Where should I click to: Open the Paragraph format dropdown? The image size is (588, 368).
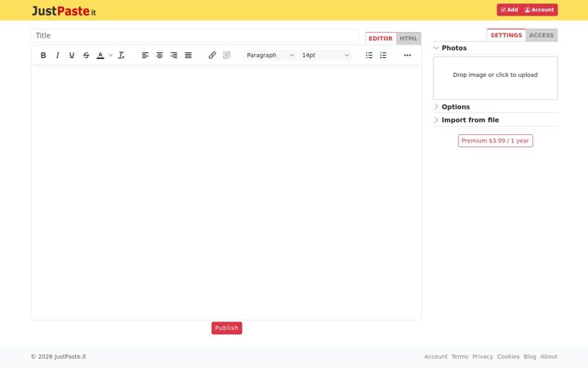pos(270,56)
